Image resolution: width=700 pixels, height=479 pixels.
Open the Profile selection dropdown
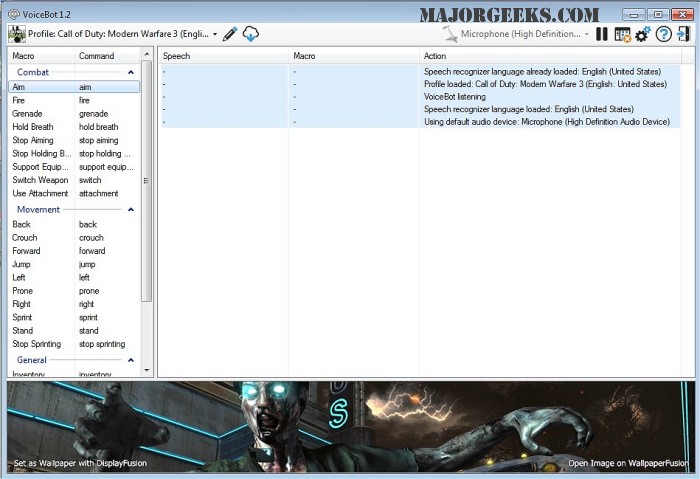click(123, 34)
